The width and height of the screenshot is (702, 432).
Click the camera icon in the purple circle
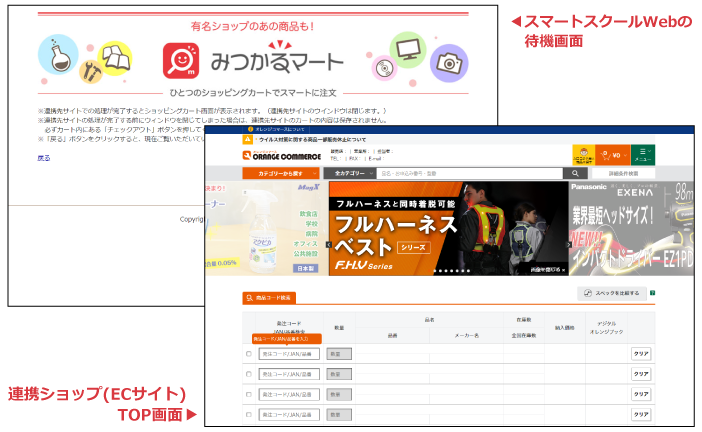(449, 63)
